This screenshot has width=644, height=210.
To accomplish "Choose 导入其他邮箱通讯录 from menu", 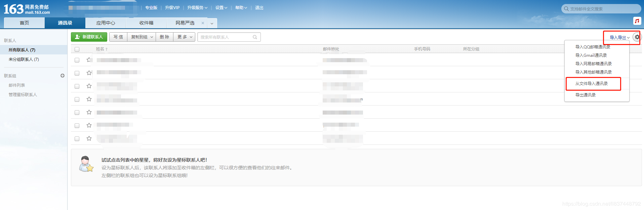I will pyautogui.click(x=594, y=72).
